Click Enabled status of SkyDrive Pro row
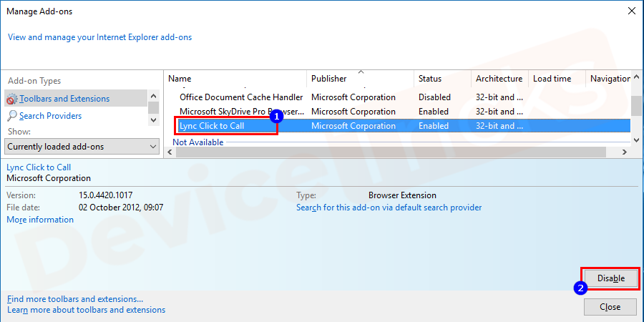The image size is (644, 322). 434,112
